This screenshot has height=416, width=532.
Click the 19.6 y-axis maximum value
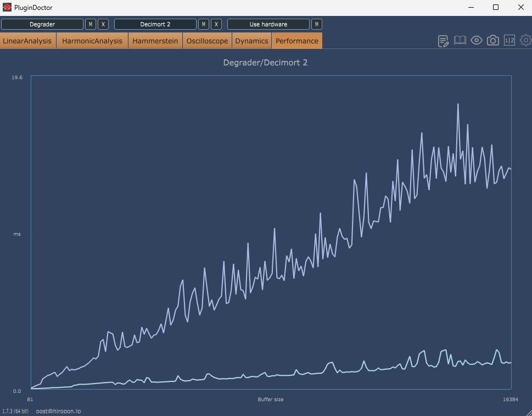pos(17,77)
